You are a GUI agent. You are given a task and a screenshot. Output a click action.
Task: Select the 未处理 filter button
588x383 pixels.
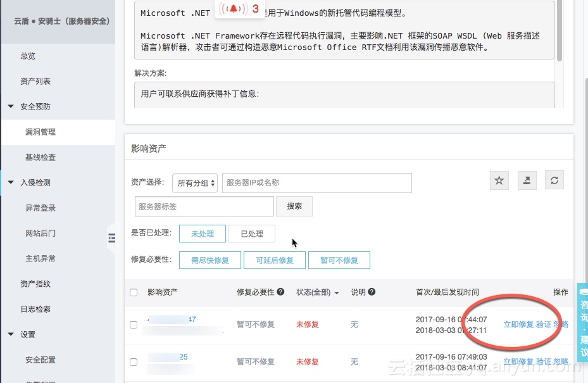click(x=203, y=234)
